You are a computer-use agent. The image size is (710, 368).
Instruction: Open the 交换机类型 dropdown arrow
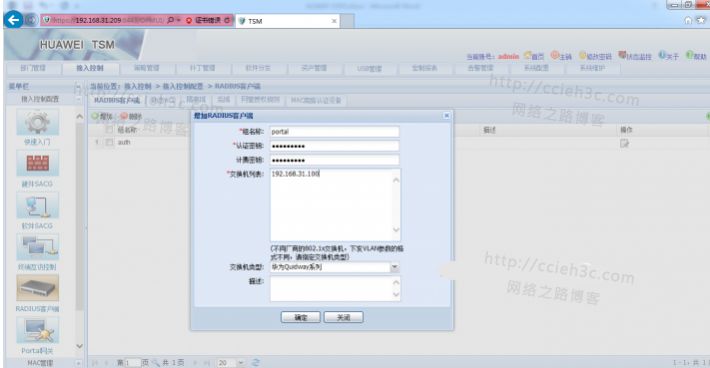(394, 268)
